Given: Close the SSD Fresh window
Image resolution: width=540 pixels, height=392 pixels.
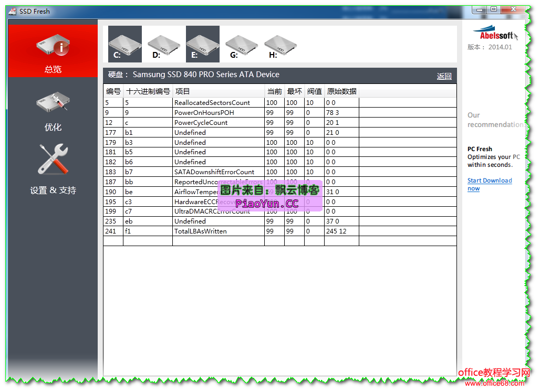Looking at the screenshot, I should (513, 9).
